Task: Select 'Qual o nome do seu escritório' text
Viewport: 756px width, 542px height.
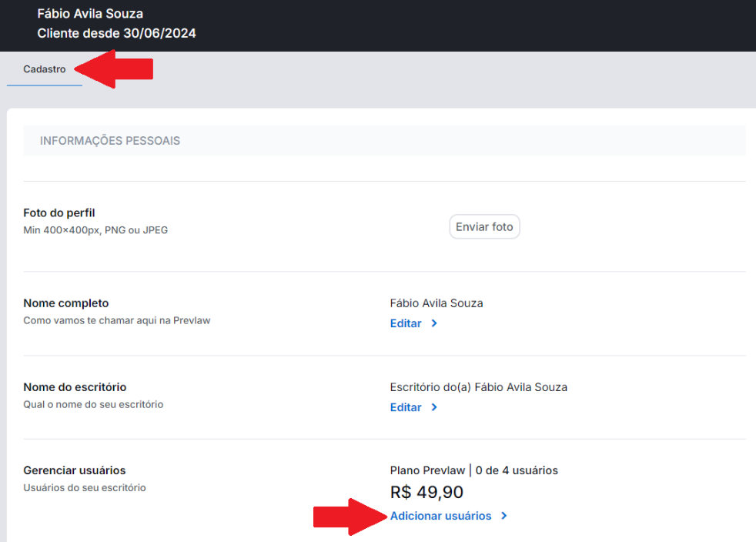Action: click(93, 404)
